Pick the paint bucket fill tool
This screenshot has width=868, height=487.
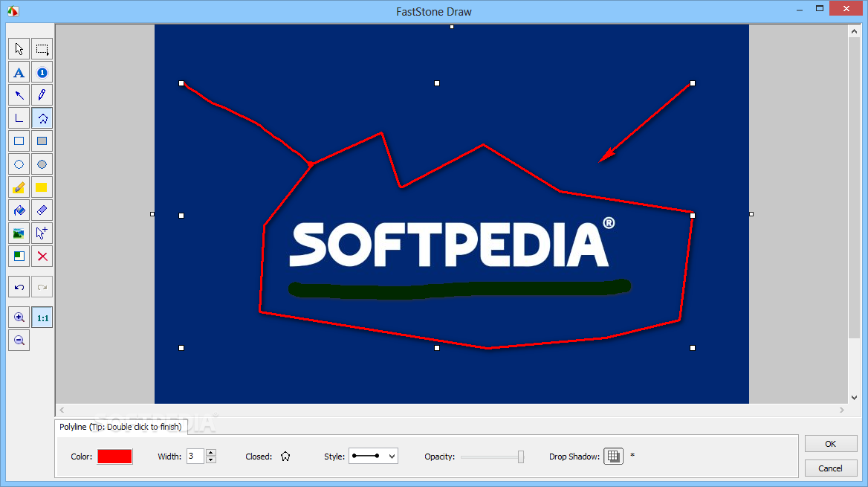(x=19, y=210)
